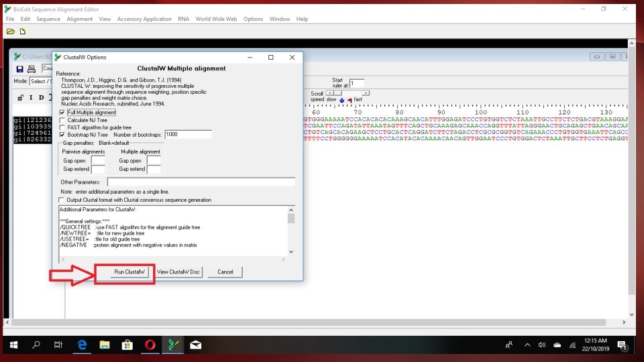Screen dimensions: 644x362
Task: Enable Calculate NJ Tree checkbox
Action: click(x=62, y=120)
